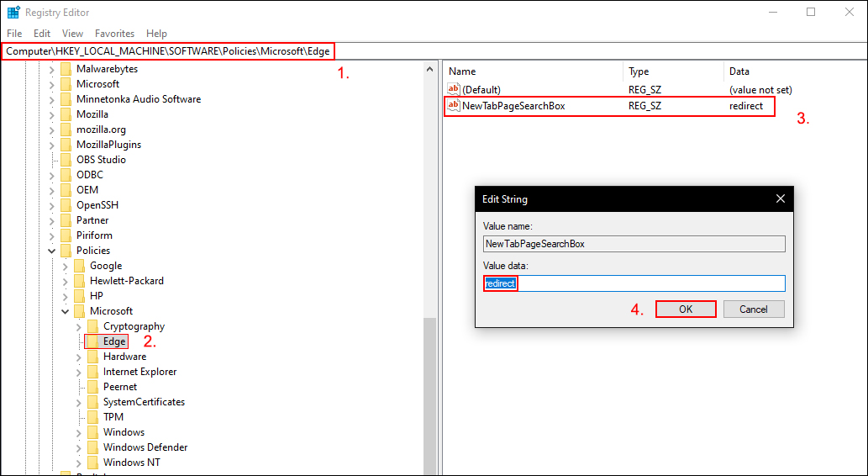Open the Favorites menu

(x=114, y=34)
